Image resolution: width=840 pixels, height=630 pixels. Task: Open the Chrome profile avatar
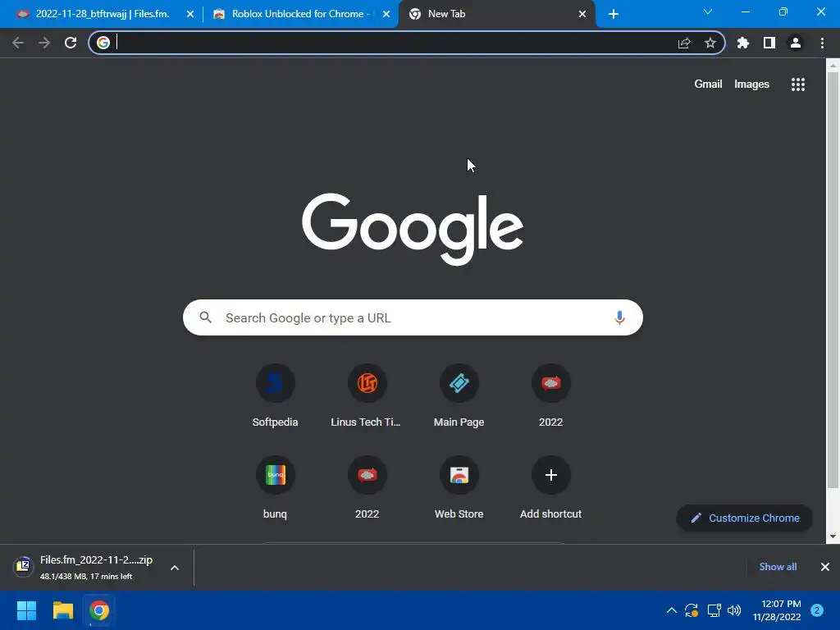[x=796, y=43]
